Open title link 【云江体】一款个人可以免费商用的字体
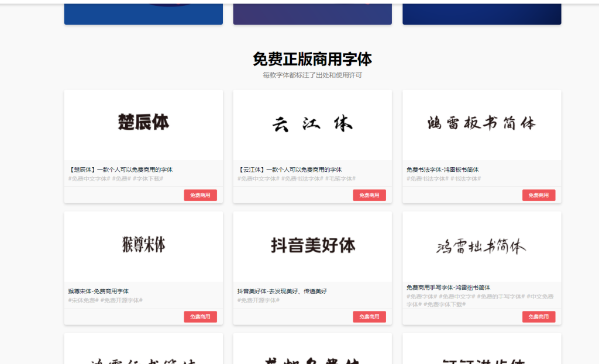The height and width of the screenshot is (364, 599). pos(290,169)
